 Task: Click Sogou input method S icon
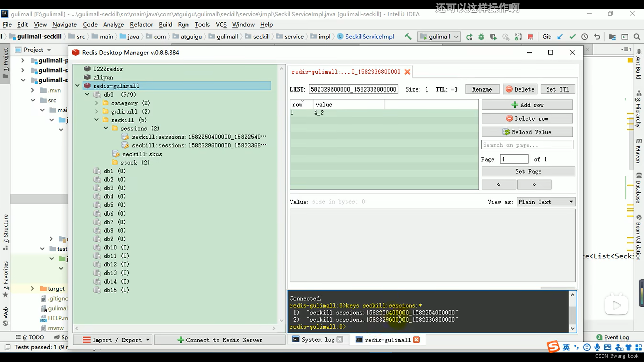click(553, 347)
